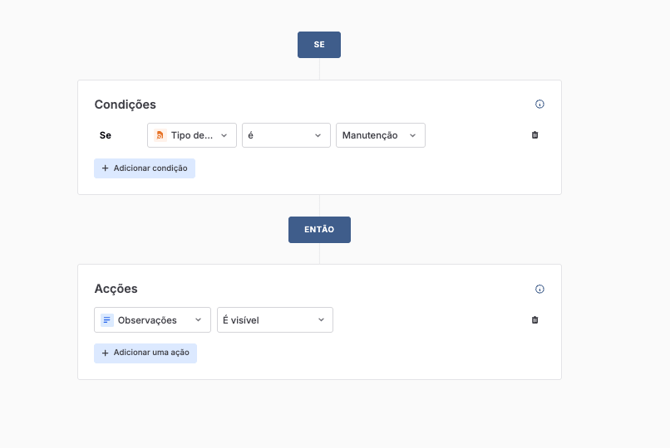Click the Condições section heading

pos(125,104)
